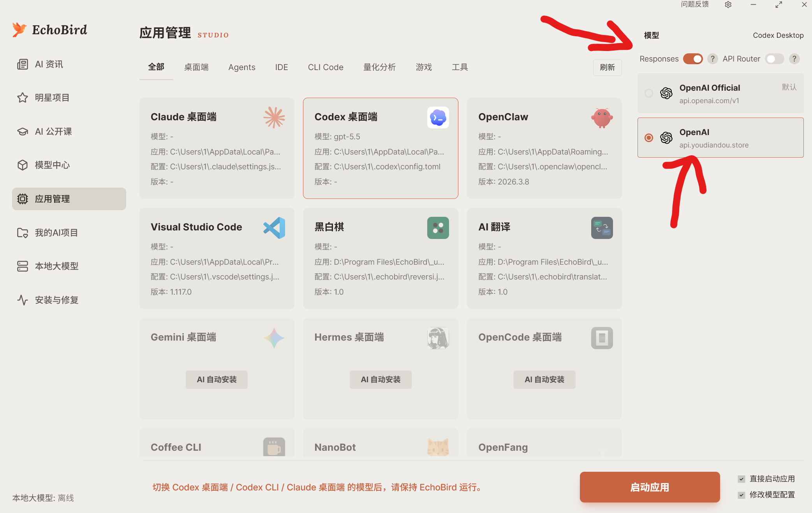Click the api.openai.com/v1 endpoint text

[709, 101]
